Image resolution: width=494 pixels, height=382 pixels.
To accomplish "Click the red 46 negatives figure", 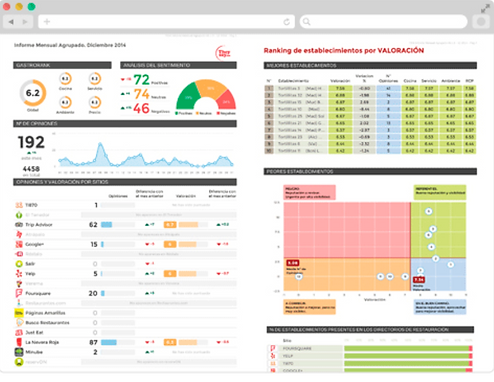I will pyautogui.click(x=141, y=108).
